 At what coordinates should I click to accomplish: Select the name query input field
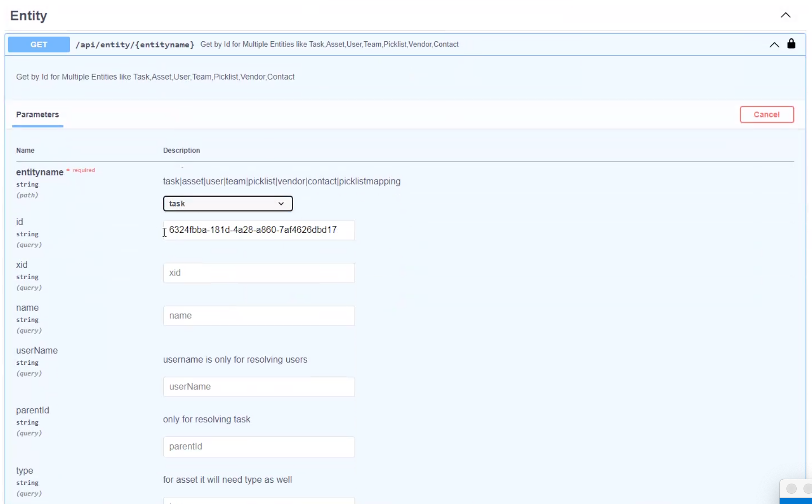click(x=259, y=316)
